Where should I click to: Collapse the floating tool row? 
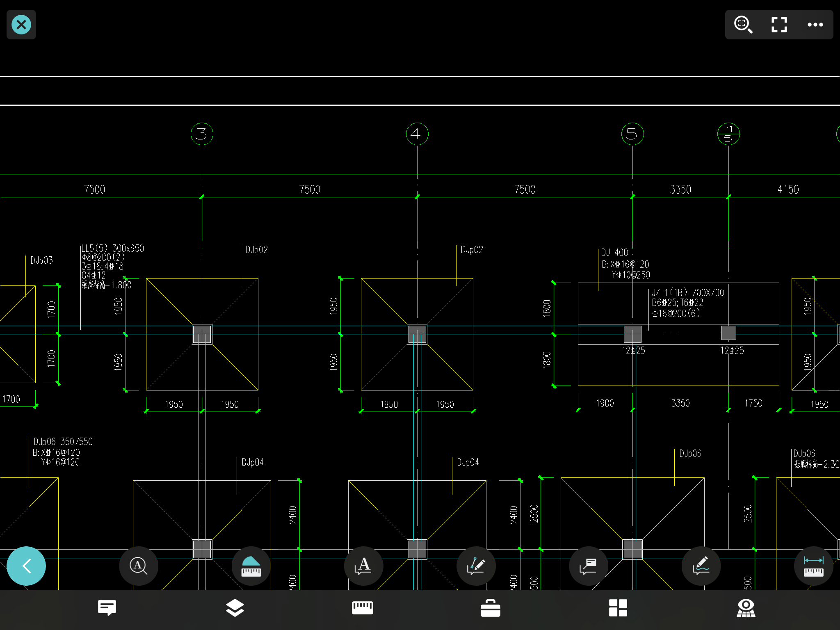pos(26,566)
